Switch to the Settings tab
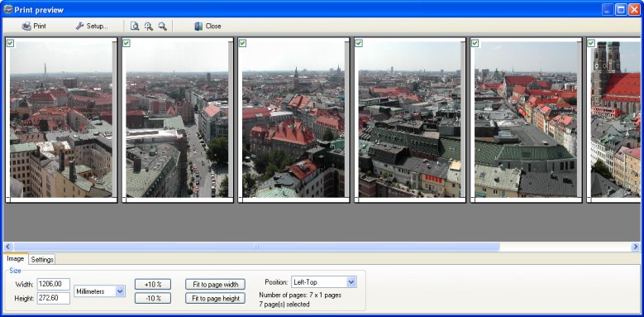 [x=42, y=259]
